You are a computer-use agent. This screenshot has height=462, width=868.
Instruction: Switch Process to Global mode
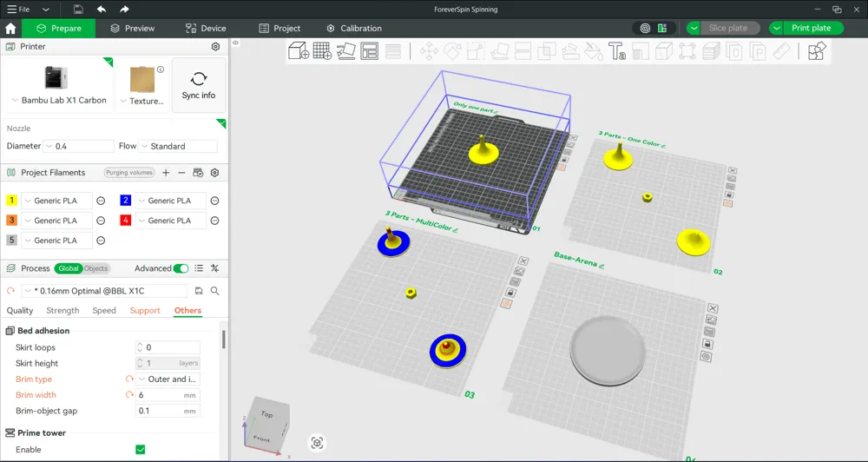[69, 268]
